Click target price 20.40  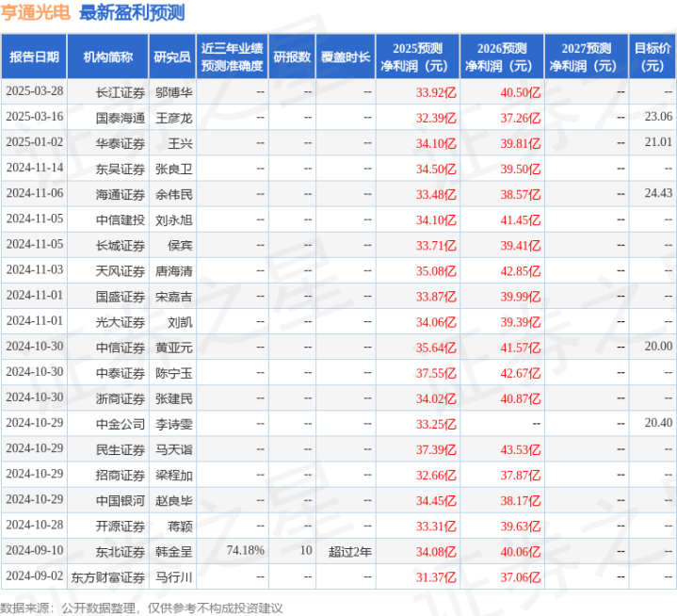pyautogui.click(x=658, y=423)
